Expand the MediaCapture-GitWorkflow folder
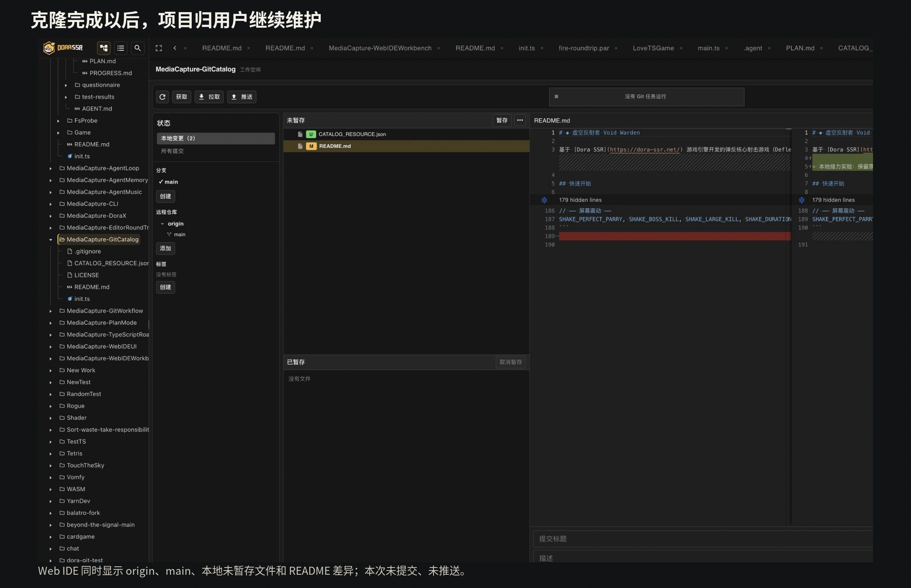The width and height of the screenshot is (911, 588). point(50,311)
